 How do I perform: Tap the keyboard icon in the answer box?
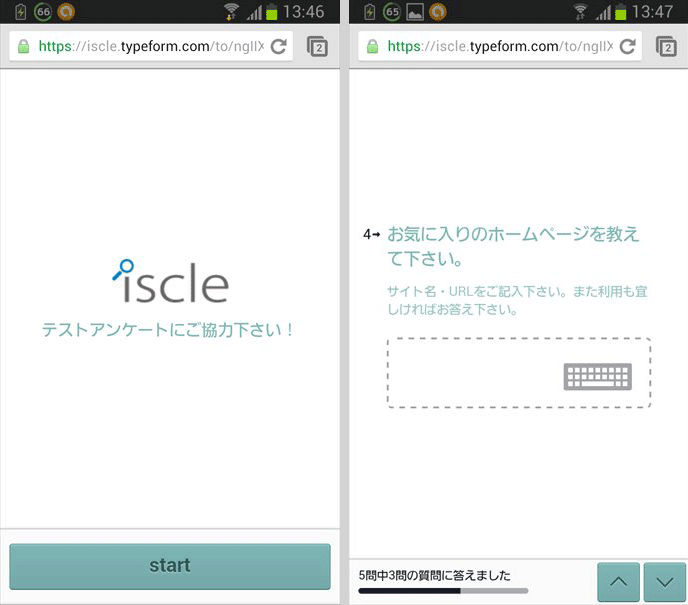(598, 376)
